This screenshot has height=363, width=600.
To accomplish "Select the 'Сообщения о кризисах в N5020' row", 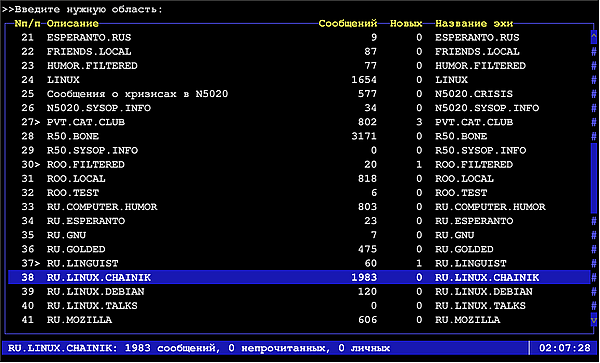I will click(299, 94).
